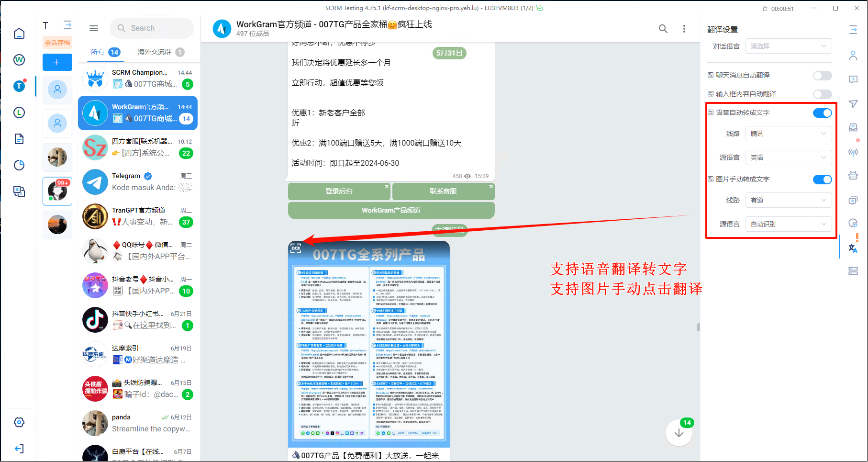This screenshot has width=868, height=462.
Task: Disable voice auto convert to text switch
Action: tap(822, 113)
